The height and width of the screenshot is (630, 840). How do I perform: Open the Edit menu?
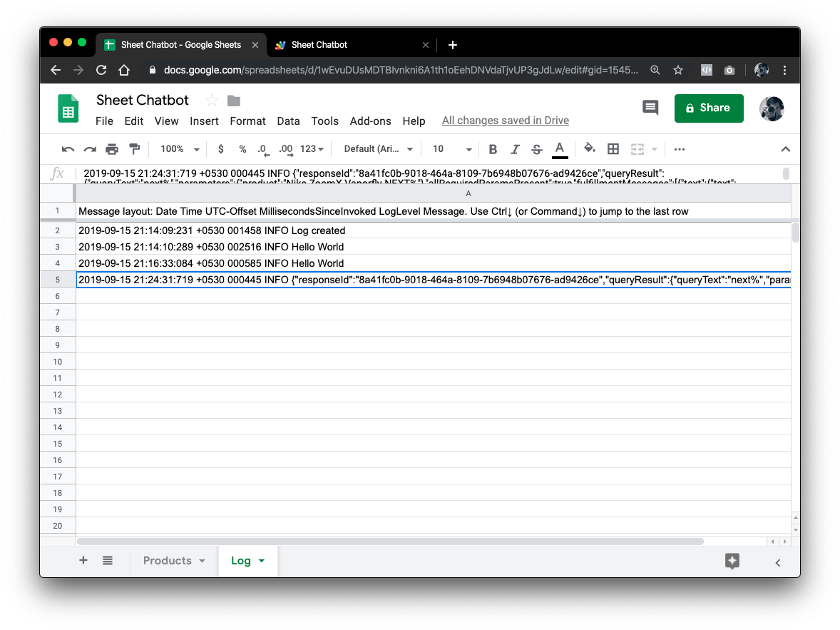coord(133,121)
